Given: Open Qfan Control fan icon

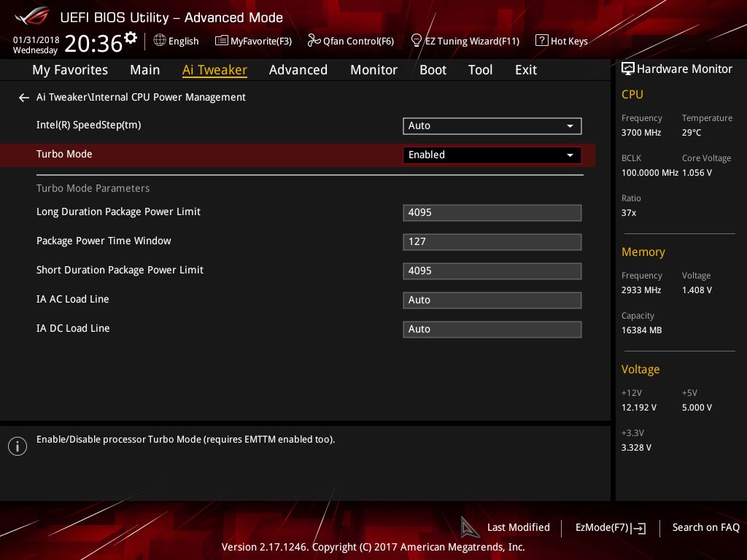Looking at the screenshot, I should pyautogui.click(x=314, y=41).
